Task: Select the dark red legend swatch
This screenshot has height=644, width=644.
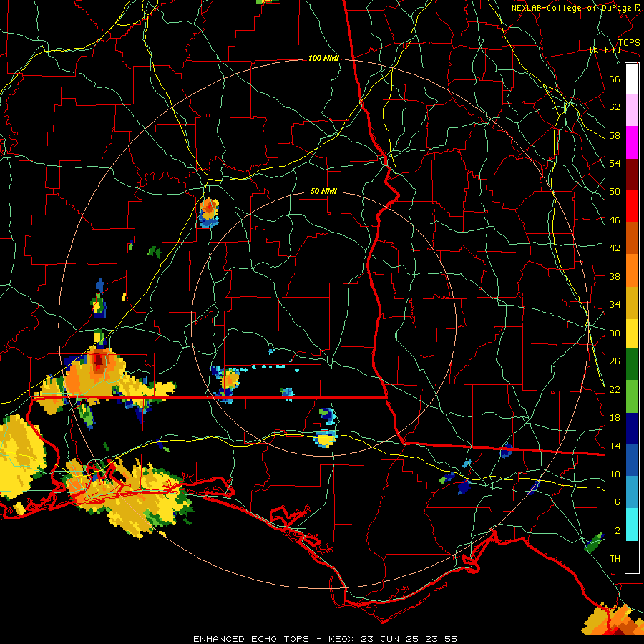Action: tap(632, 175)
